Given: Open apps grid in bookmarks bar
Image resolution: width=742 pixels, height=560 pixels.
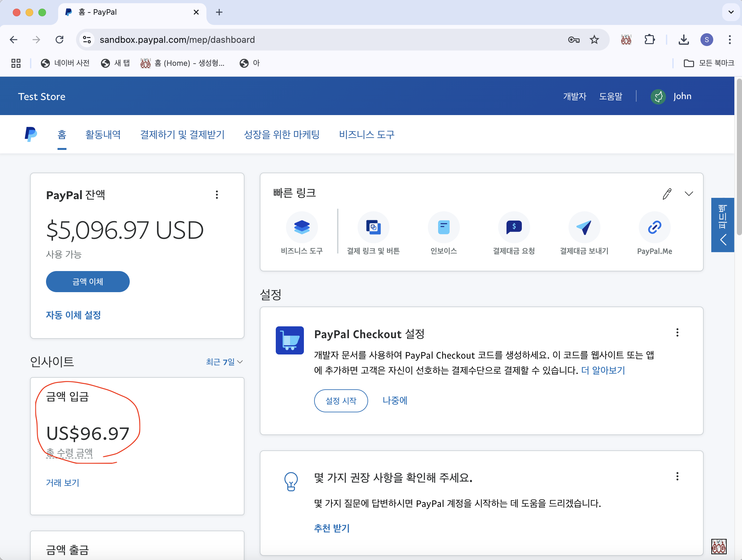Looking at the screenshot, I should [16, 63].
